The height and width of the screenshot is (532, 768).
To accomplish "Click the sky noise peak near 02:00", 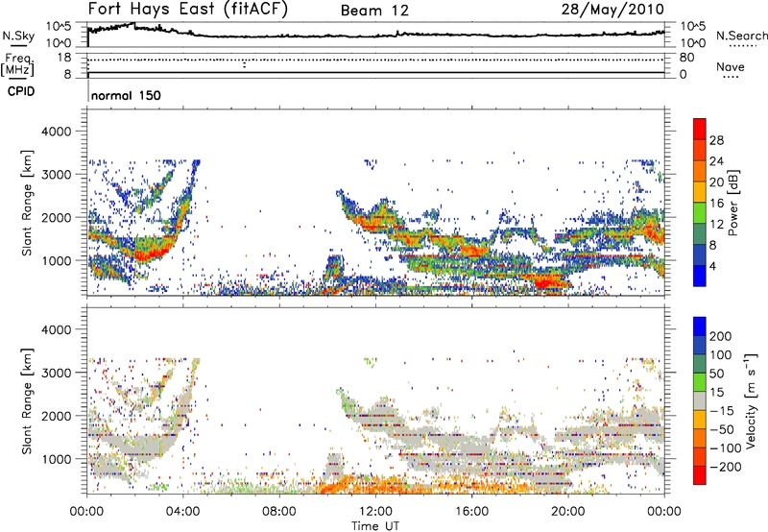I will tap(132, 23).
